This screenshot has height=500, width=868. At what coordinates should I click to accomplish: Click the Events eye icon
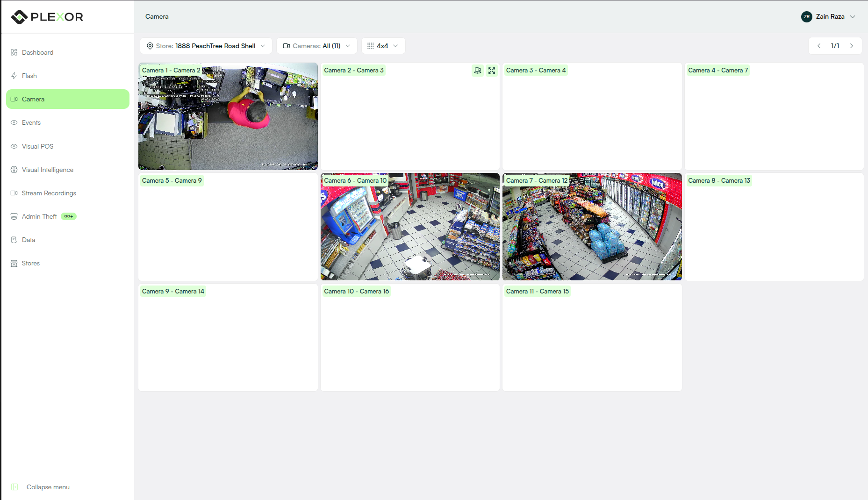14,122
